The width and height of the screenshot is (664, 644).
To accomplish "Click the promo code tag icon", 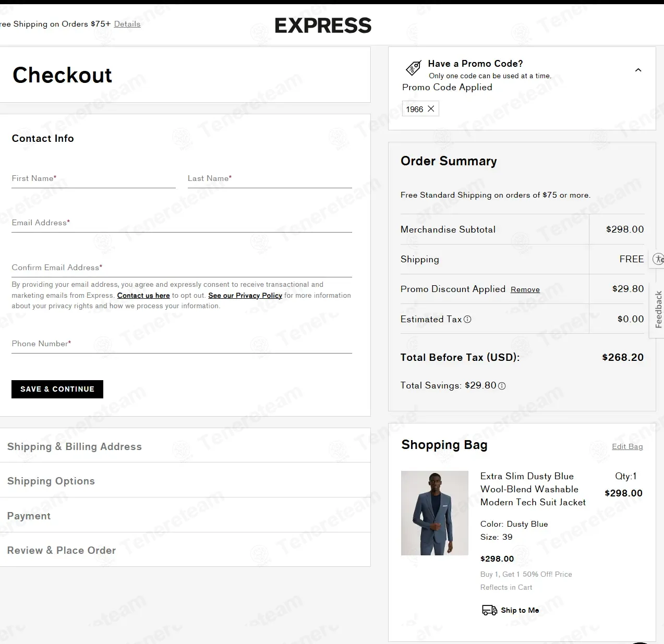I will (x=413, y=68).
